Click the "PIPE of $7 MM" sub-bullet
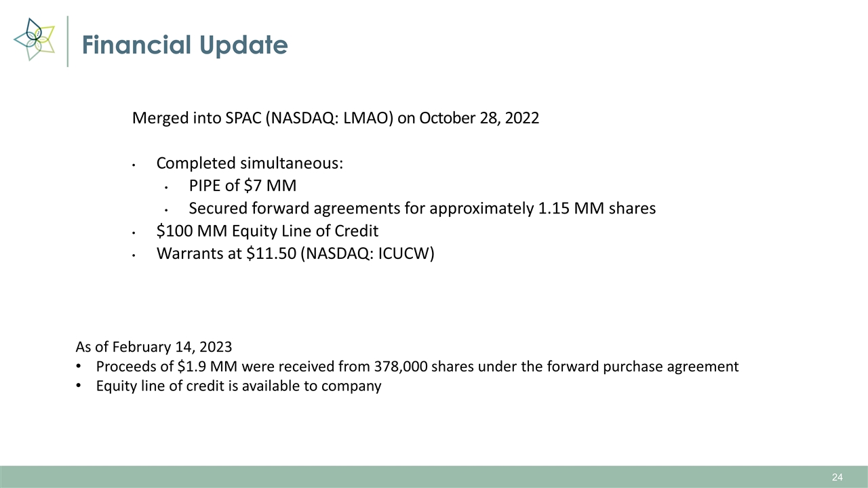Screen dimensions: 868x488 pos(242,186)
